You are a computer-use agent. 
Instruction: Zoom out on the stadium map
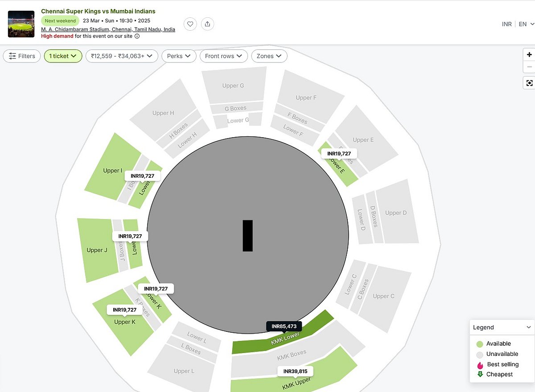[529, 67]
